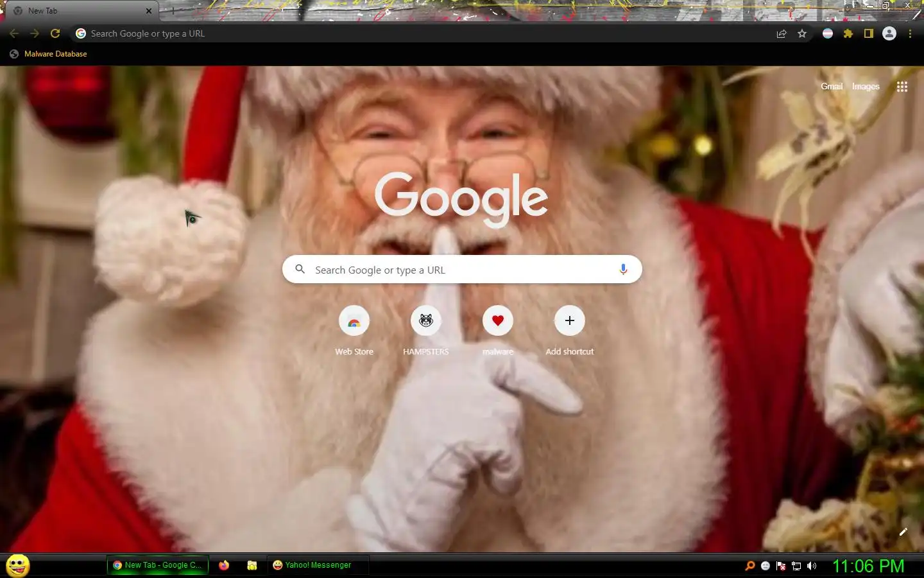Open the striped flag extension icon

click(x=828, y=33)
